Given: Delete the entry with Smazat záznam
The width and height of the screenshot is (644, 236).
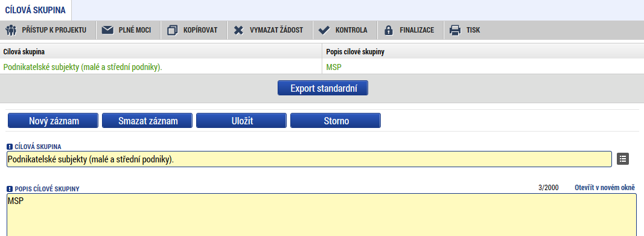Looking at the screenshot, I should tap(147, 121).
